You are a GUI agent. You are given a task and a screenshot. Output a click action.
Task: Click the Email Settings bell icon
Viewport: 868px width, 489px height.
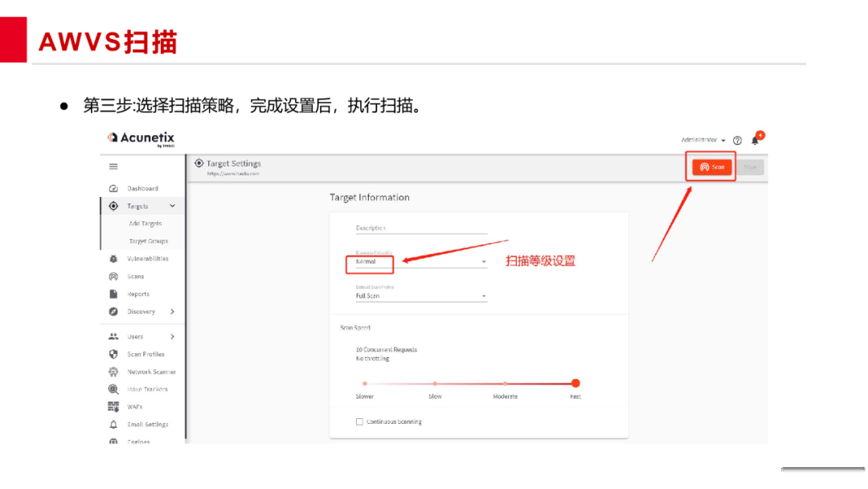coord(113,425)
